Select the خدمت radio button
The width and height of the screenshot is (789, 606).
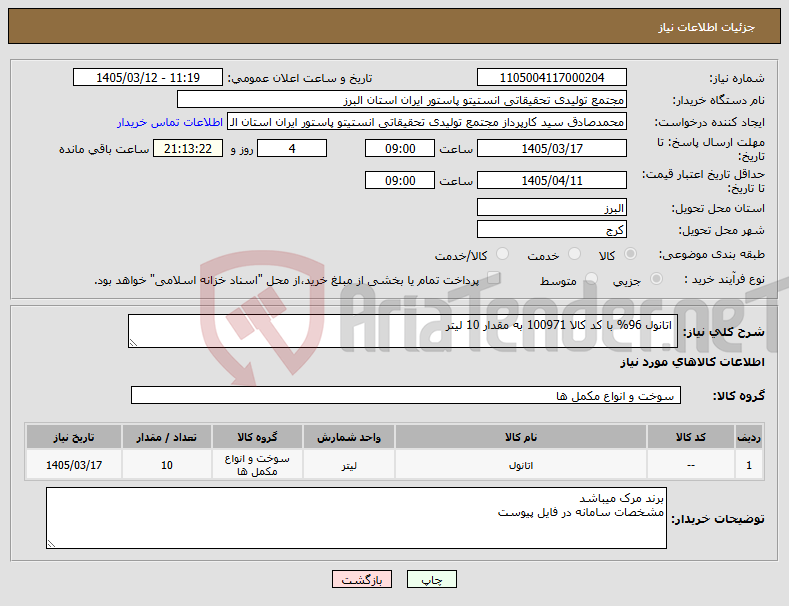pyautogui.click(x=574, y=254)
